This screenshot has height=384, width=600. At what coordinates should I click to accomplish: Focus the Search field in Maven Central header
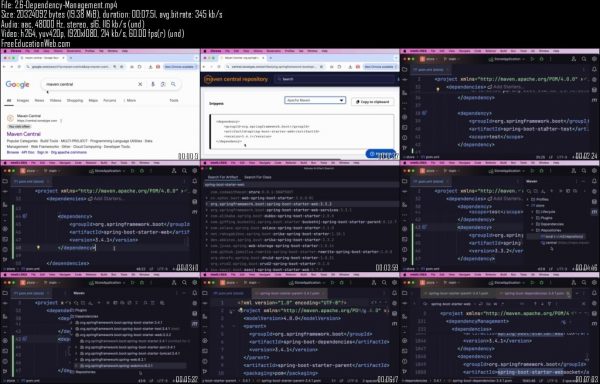[x=335, y=79]
